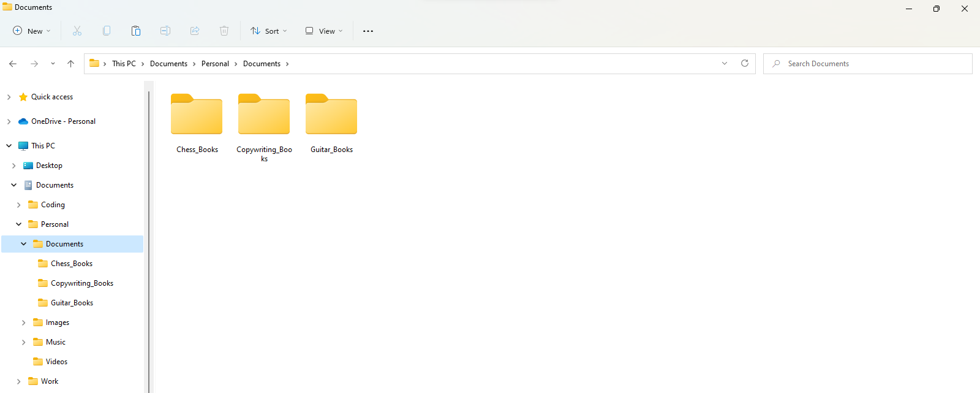The image size is (980, 393).
Task: Click the Share icon in toolbar
Action: [195, 31]
